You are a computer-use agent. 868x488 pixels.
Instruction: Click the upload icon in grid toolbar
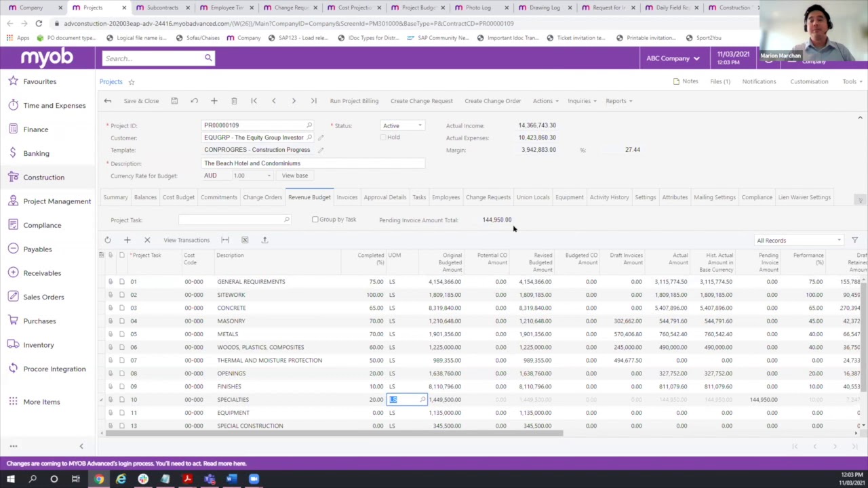[x=264, y=240]
